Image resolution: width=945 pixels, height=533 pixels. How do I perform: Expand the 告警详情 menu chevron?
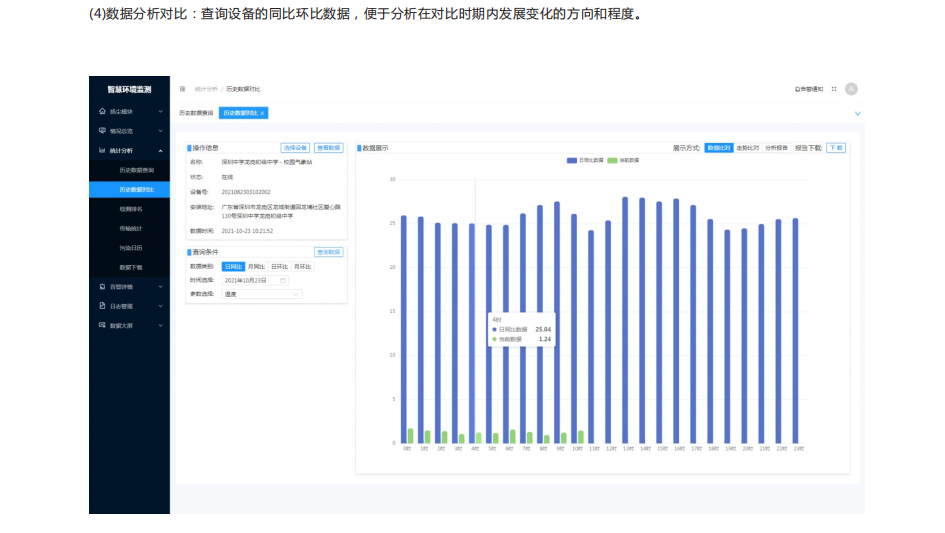click(x=160, y=287)
